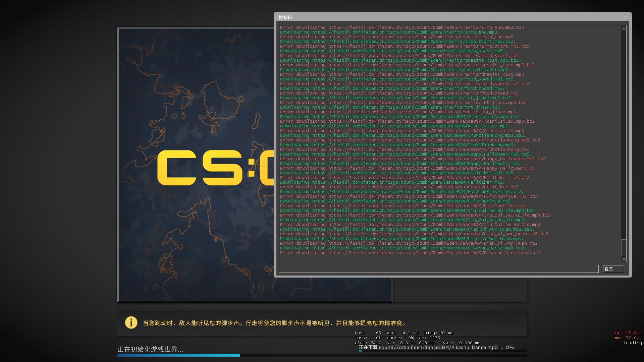The image size is (644, 362).
Task: Click the tick 64.0 readout line
Action: pyautogui.click(x=417, y=343)
